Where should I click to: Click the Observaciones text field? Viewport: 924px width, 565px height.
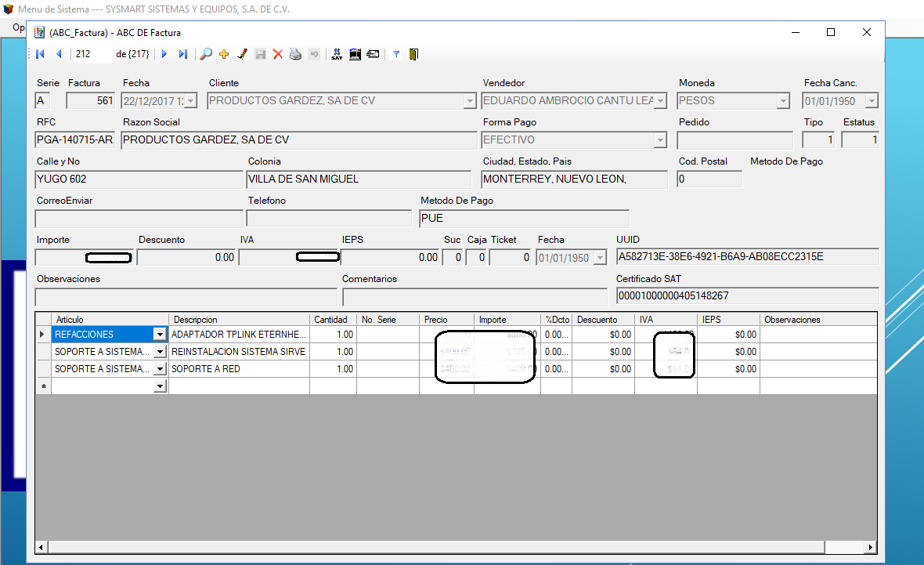pos(186,297)
